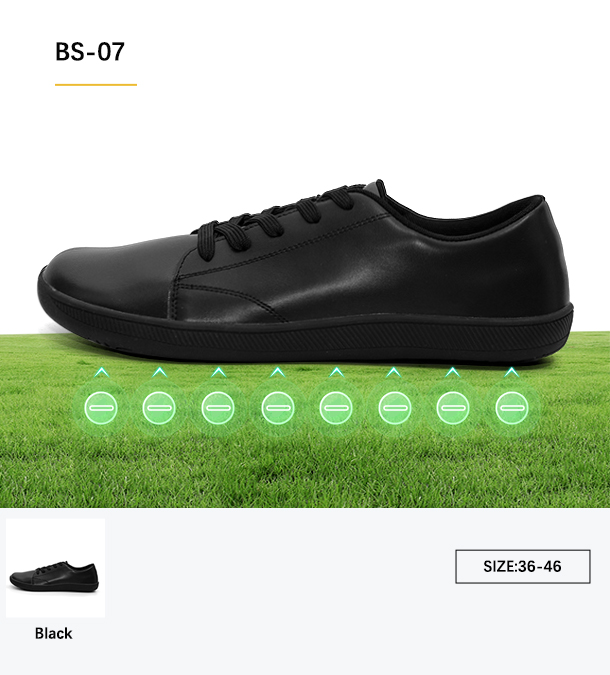
Task: Click the second green circle minus icon
Action: click(x=159, y=408)
